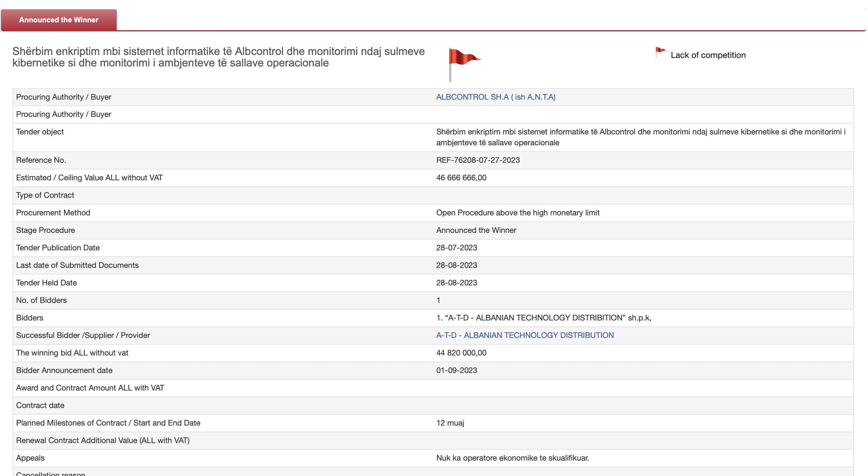Click the Tender object description value
This screenshot has width=868, height=476.
(640, 137)
